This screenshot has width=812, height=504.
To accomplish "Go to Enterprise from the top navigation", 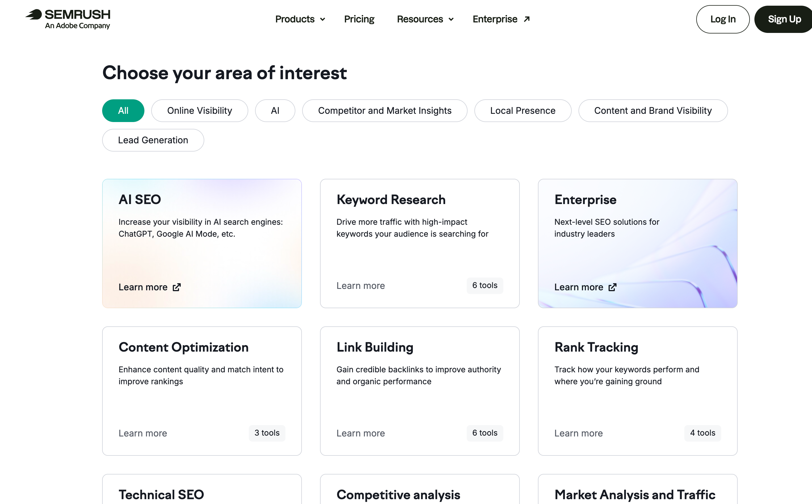I will pyautogui.click(x=501, y=19).
